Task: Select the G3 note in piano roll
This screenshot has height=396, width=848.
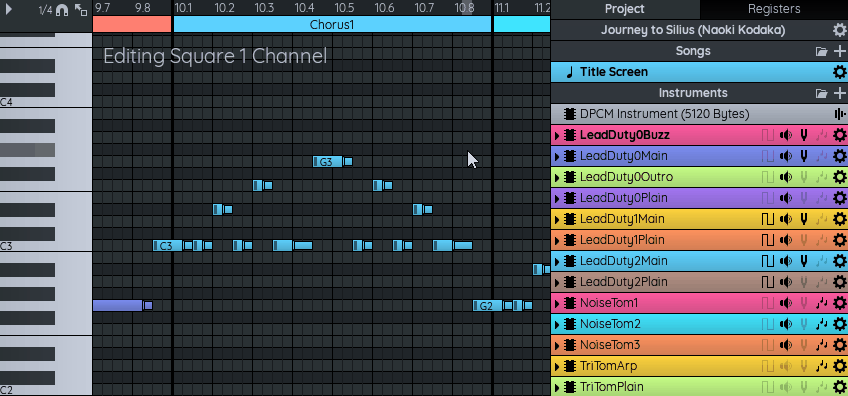Action: click(x=328, y=161)
